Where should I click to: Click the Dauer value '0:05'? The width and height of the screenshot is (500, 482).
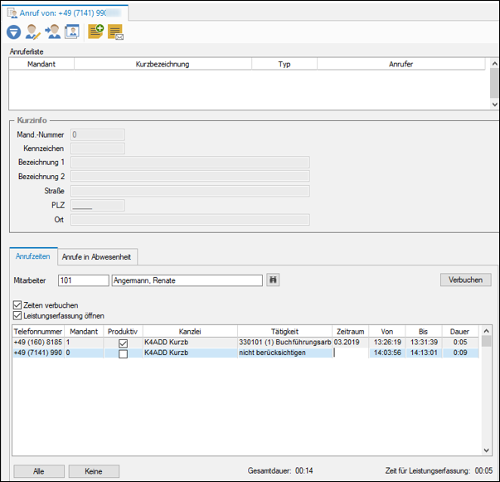pos(460,342)
